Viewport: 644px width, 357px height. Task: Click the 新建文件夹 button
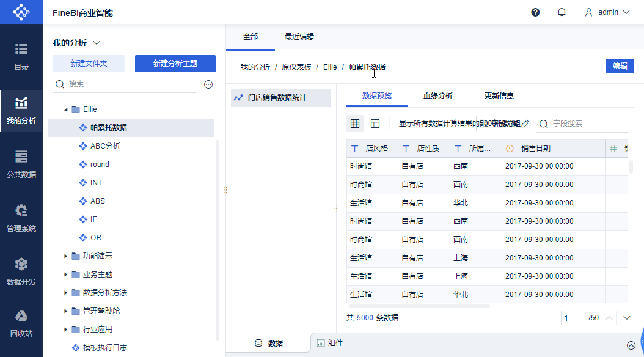pyautogui.click(x=89, y=63)
